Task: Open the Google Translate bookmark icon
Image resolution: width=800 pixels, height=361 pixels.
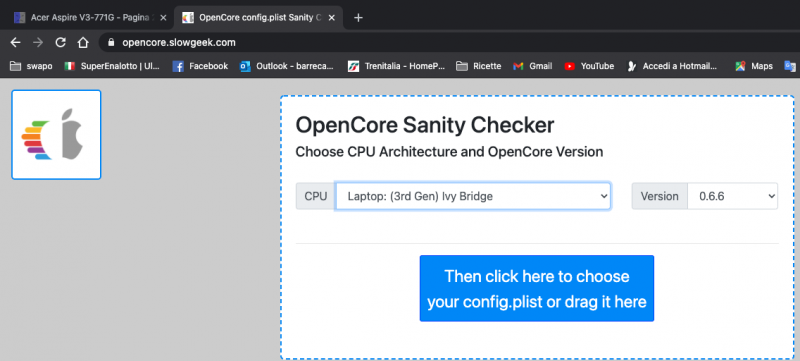Action: [x=790, y=66]
